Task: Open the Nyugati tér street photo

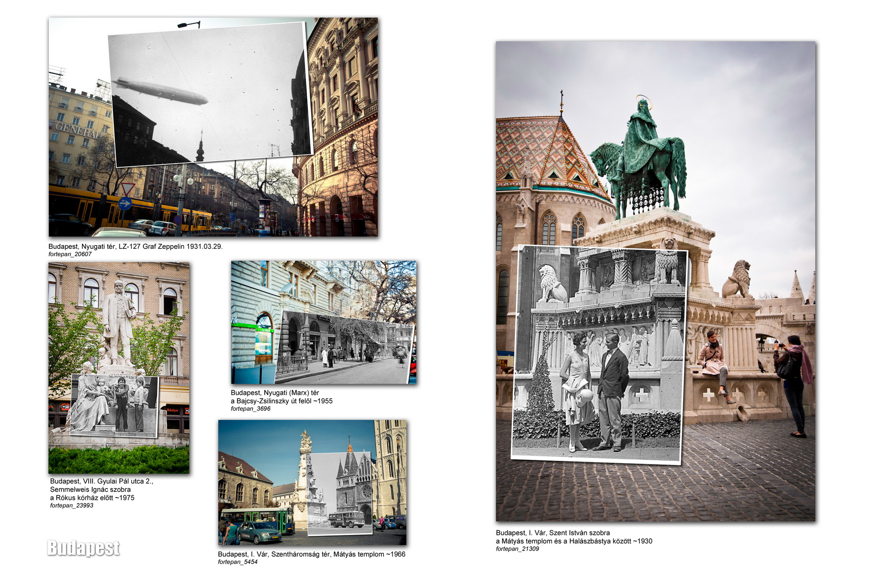Action: (x=213, y=127)
